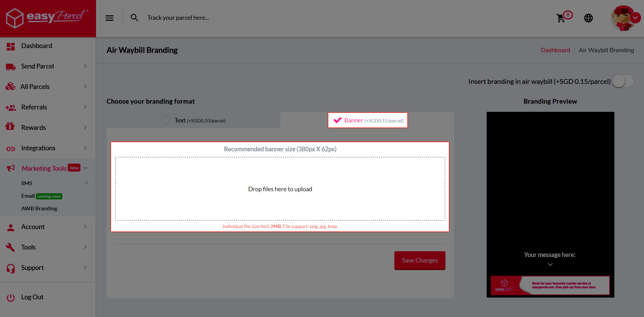This screenshot has width=644, height=317.
Task: Select the Banner branding format option
Action: 367,120
